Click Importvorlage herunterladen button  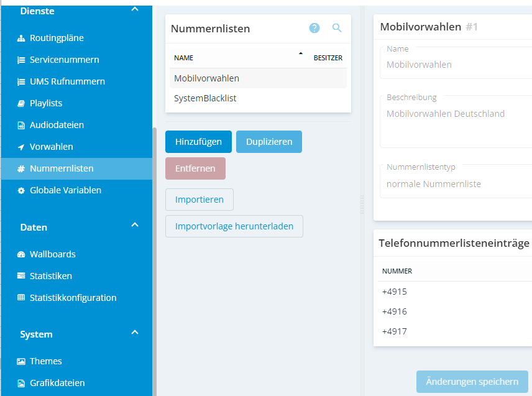pyautogui.click(x=234, y=226)
